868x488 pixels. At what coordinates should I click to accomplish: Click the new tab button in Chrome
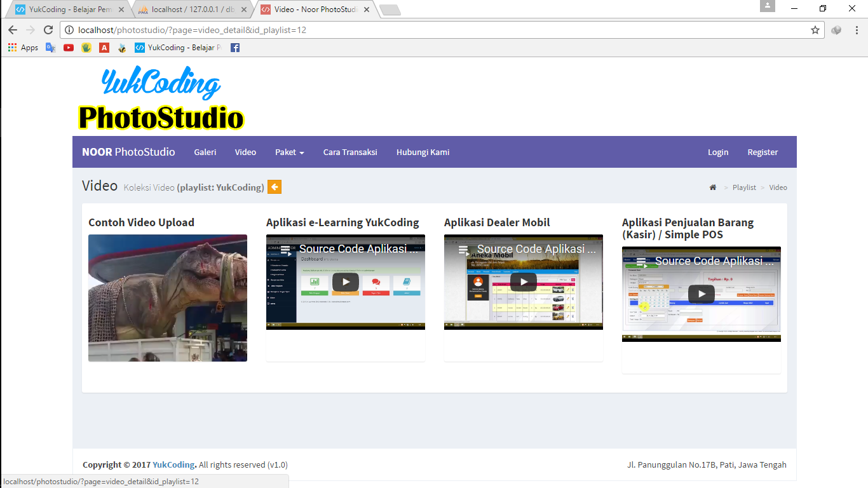pos(390,10)
